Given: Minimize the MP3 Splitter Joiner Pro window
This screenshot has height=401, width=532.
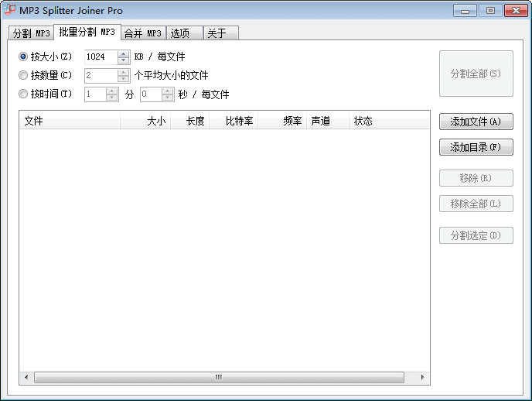Looking at the screenshot, I should [465, 11].
